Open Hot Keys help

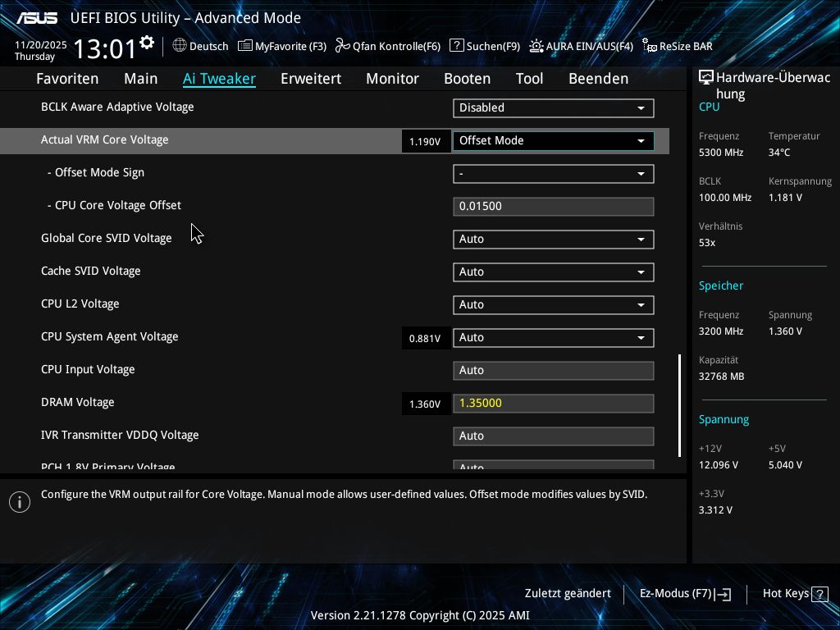click(795, 594)
